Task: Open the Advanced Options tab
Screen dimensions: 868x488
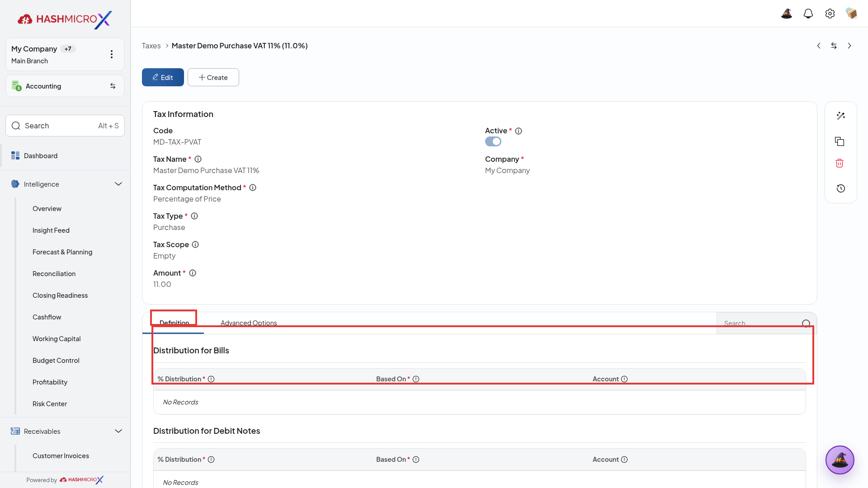Action: 249,323
